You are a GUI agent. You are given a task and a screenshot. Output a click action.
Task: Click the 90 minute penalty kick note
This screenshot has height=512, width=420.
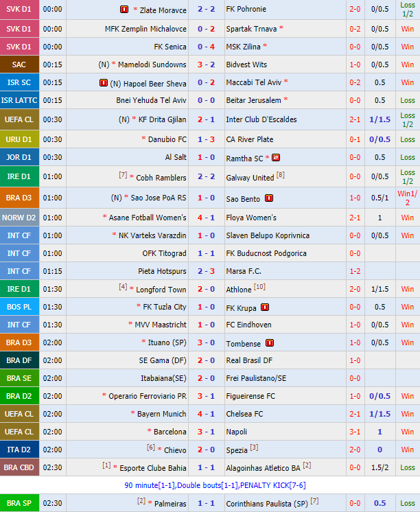215,485
